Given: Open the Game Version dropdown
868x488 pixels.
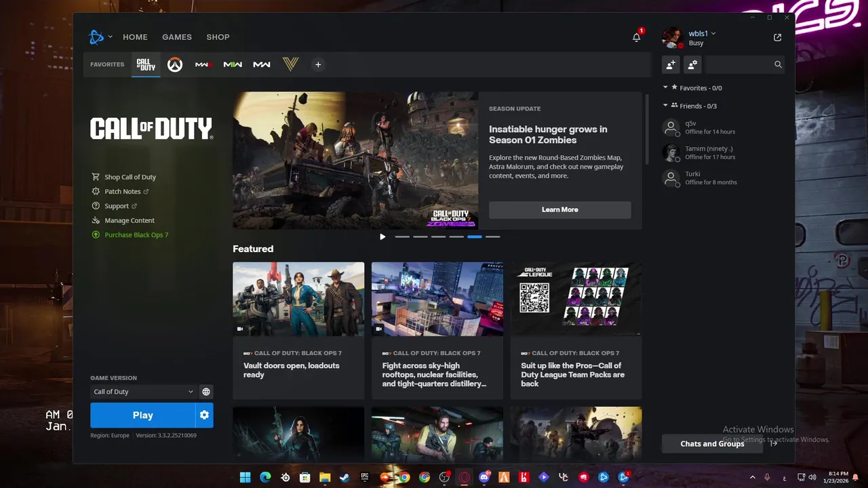Looking at the screenshot, I should click(x=143, y=392).
